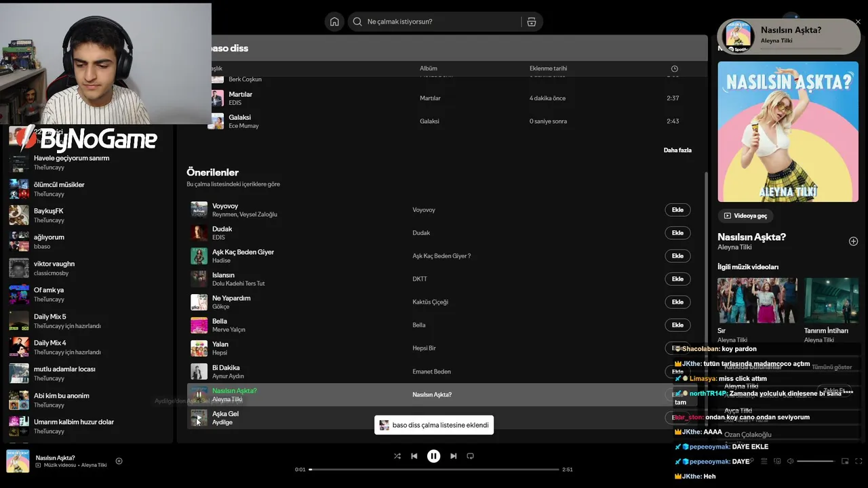Skip to the next track

[x=453, y=456]
